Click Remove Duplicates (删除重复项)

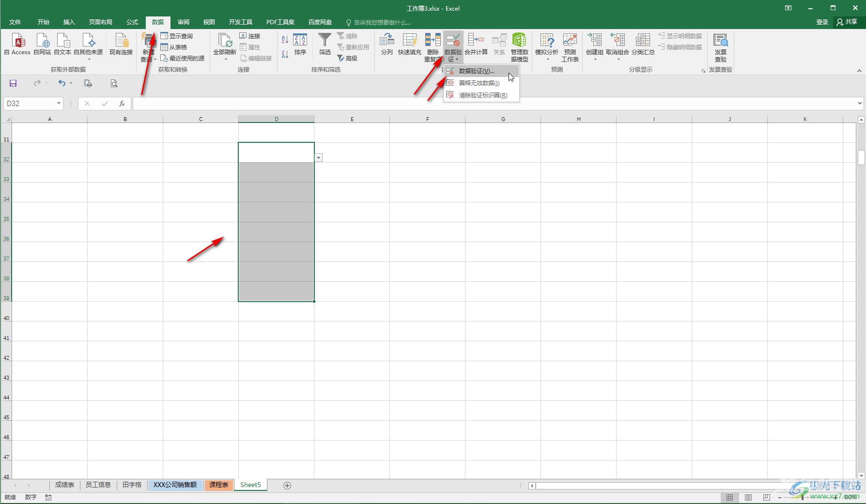click(x=432, y=47)
